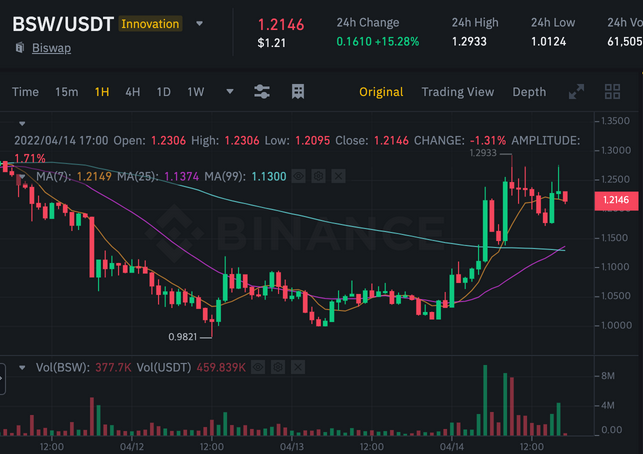This screenshot has height=454, width=643.
Task: Open the Biswap project link
Action: pyautogui.click(x=51, y=48)
